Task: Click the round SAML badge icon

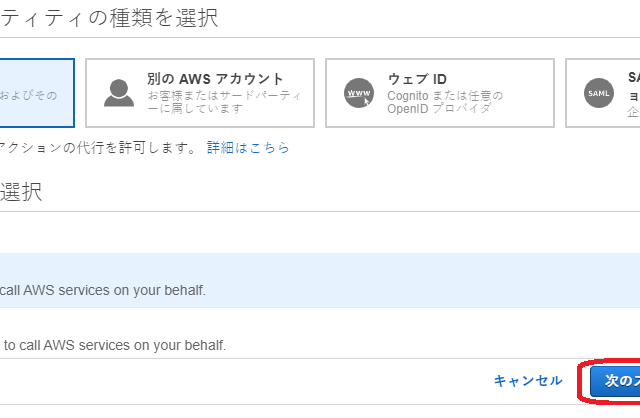Action: point(597,93)
